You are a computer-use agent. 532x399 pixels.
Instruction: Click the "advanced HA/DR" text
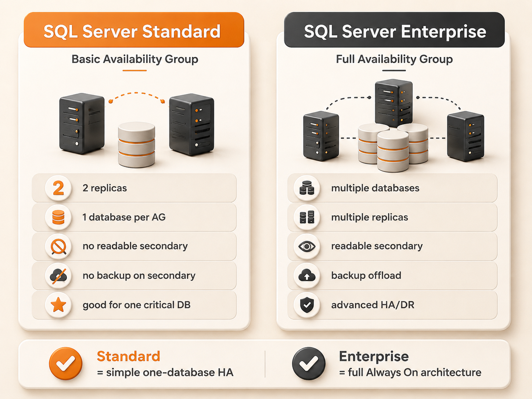coord(373,305)
